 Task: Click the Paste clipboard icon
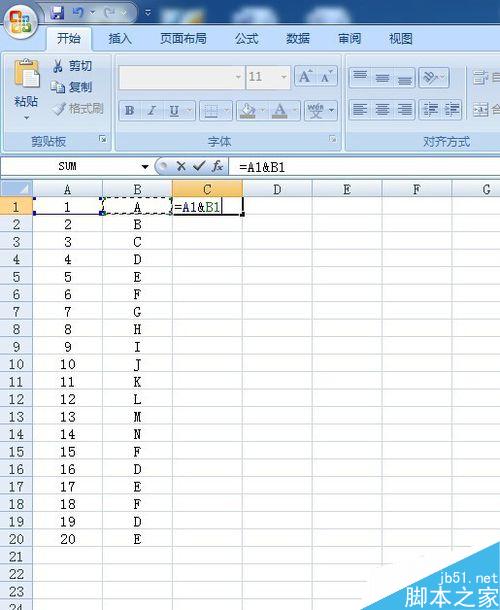coord(26,74)
